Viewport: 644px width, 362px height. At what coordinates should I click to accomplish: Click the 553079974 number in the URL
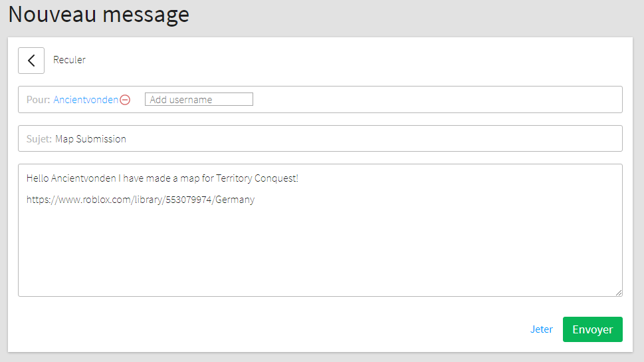click(x=189, y=199)
